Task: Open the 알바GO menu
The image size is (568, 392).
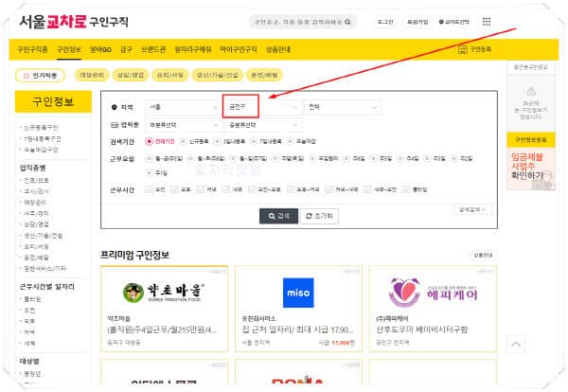Action: coord(100,49)
